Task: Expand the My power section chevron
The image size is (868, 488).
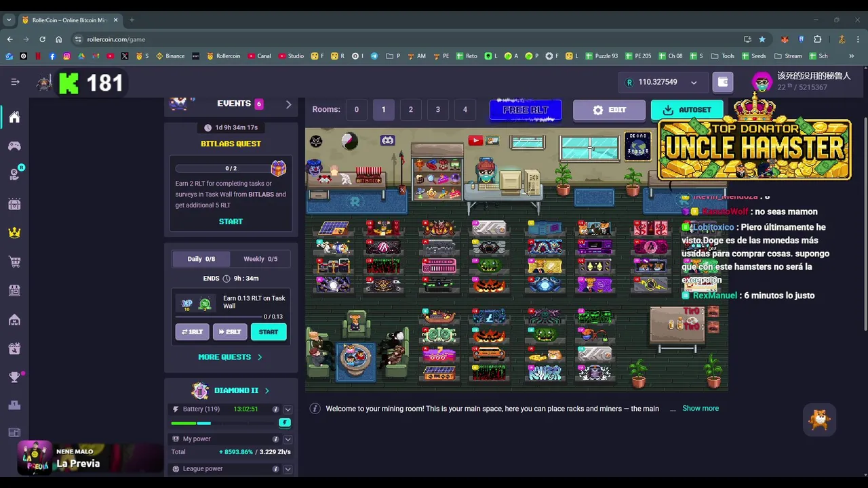Action: 288,439
